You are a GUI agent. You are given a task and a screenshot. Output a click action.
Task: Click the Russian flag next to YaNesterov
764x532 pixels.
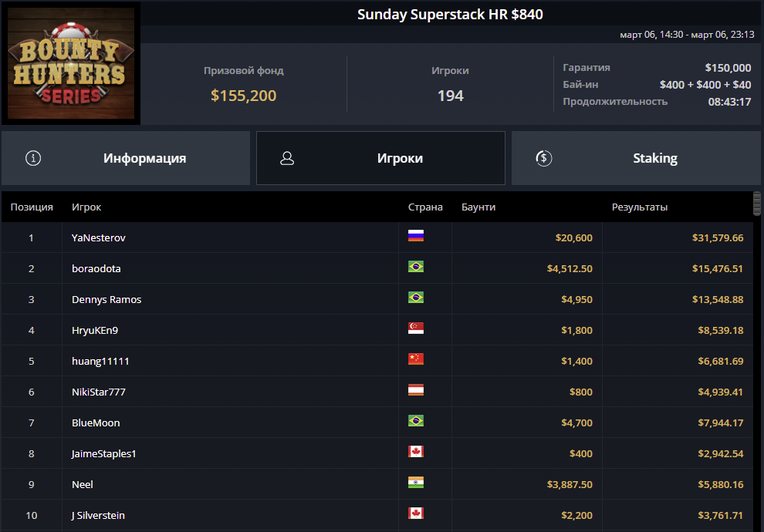click(x=416, y=236)
